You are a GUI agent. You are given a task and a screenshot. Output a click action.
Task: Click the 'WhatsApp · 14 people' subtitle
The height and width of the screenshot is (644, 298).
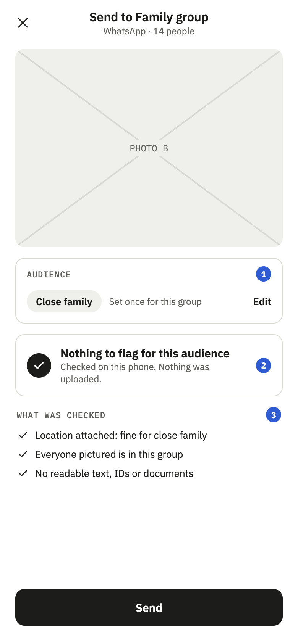click(x=149, y=31)
